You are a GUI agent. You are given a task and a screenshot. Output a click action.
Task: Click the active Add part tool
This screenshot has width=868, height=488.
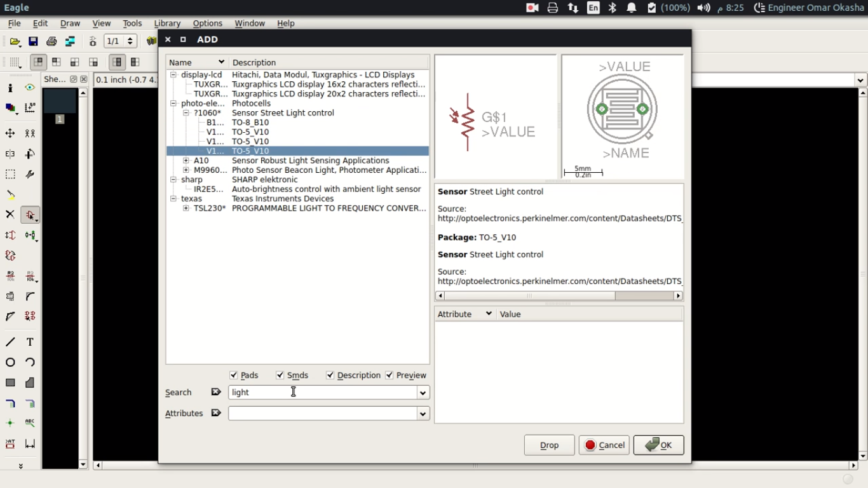[30, 215]
